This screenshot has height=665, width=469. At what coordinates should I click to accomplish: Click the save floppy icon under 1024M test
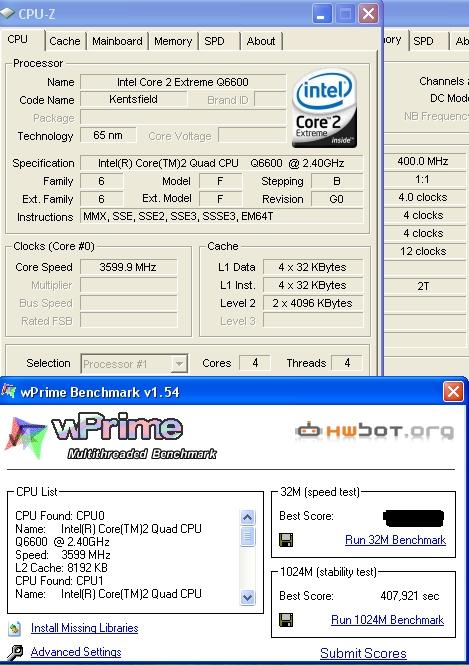[x=286, y=620]
